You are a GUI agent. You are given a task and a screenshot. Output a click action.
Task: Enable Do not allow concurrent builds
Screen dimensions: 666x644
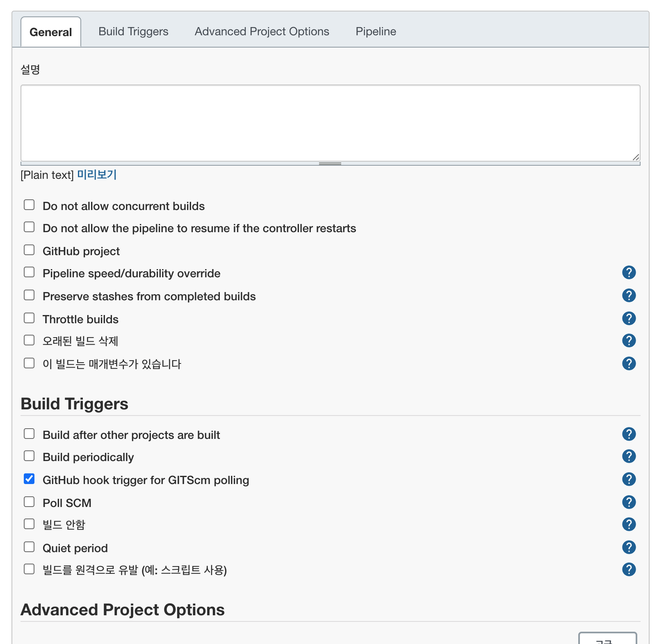tap(29, 205)
